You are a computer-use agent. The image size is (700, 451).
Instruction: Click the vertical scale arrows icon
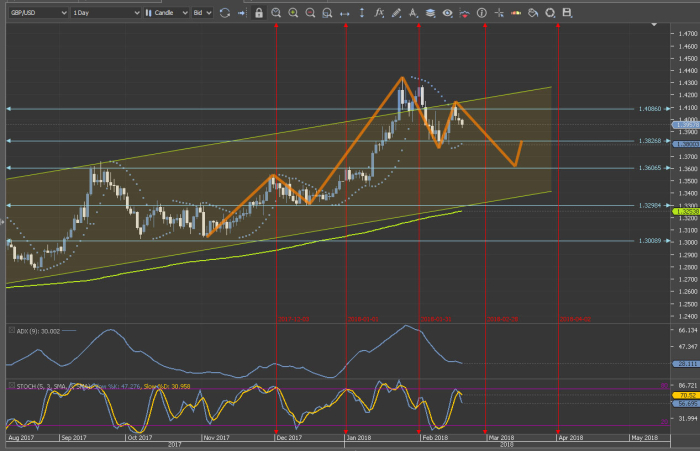click(x=362, y=13)
